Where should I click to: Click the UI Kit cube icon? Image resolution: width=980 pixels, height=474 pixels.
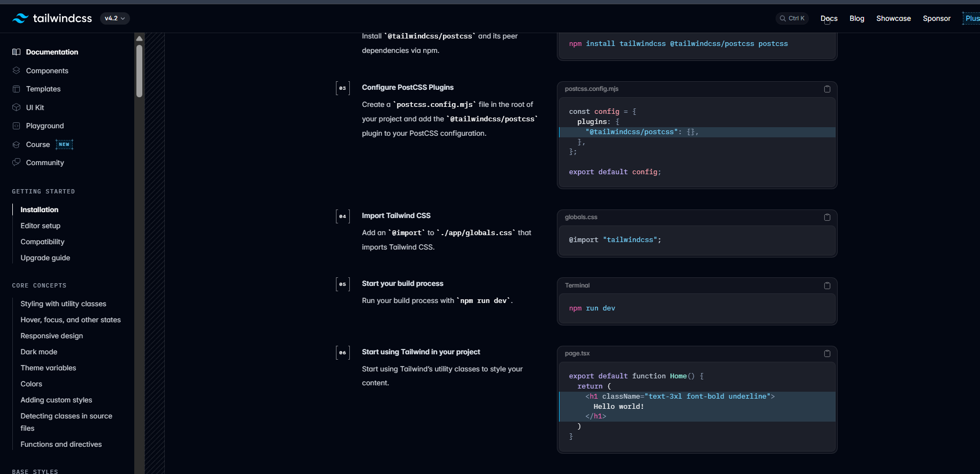pyautogui.click(x=17, y=107)
